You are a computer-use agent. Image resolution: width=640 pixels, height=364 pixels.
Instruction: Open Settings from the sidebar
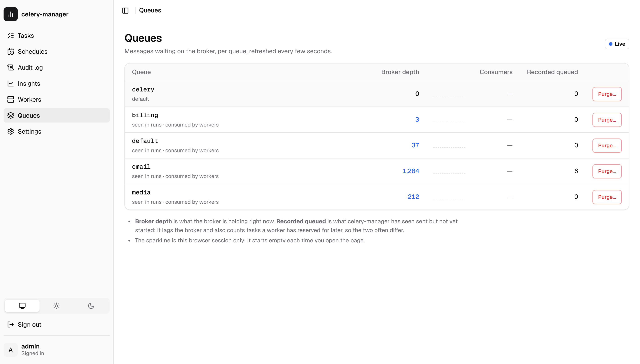(x=57, y=131)
